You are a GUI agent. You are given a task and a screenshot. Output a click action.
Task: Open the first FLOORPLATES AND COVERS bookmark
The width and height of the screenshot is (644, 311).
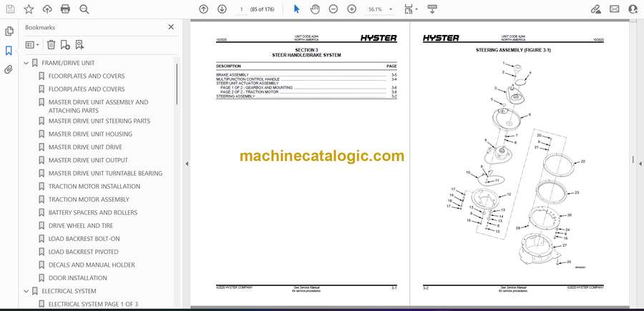click(87, 76)
